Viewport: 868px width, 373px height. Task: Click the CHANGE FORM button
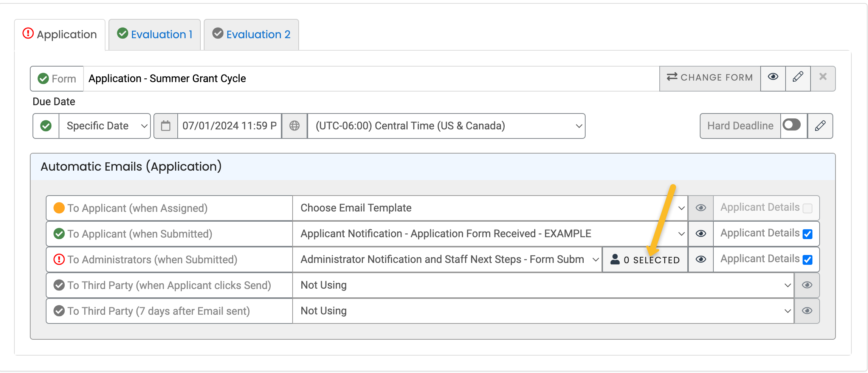710,78
